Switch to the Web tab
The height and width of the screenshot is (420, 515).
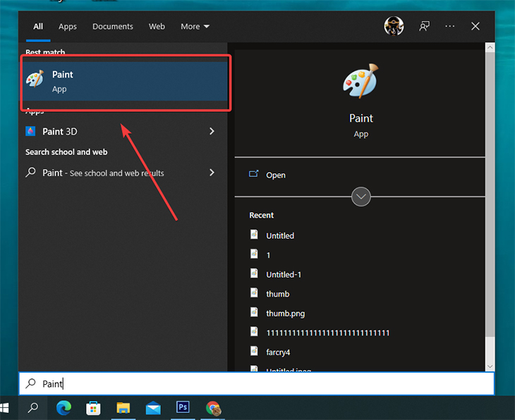(x=157, y=26)
